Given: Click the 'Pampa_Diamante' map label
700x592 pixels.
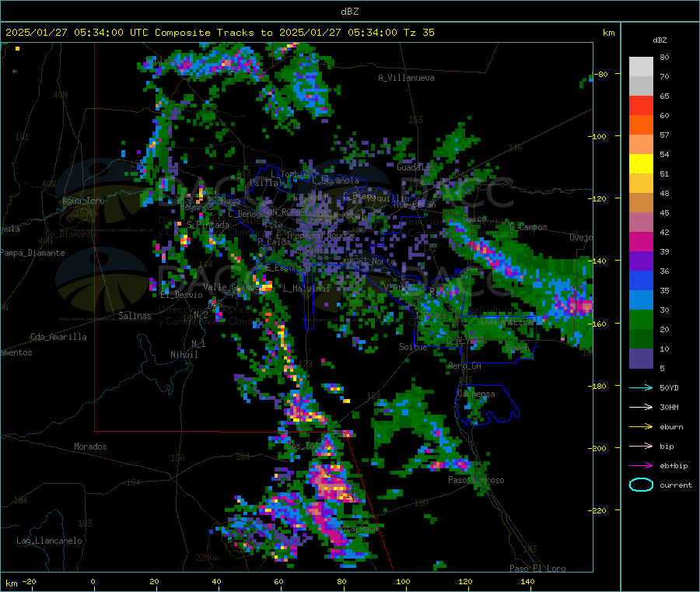Looking at the screenshot, I should coord(32,253).
